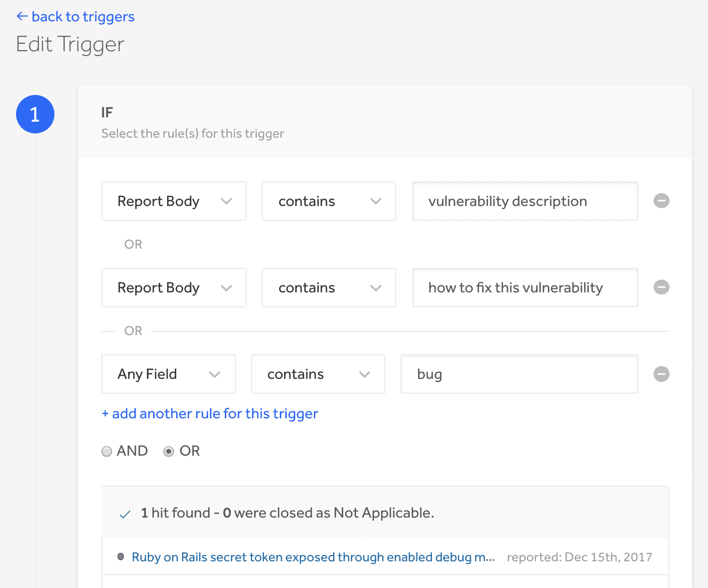Delete the 'bug' rule with minus icon

point(661,374)
